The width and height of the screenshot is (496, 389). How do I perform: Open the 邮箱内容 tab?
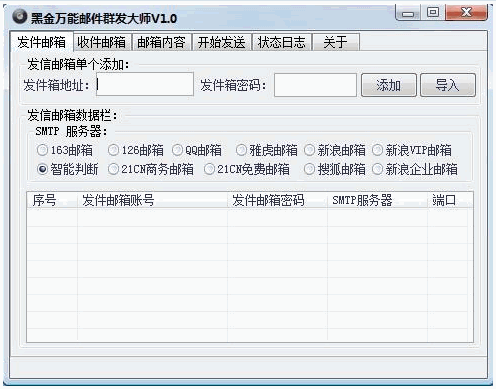coord(162,42)
